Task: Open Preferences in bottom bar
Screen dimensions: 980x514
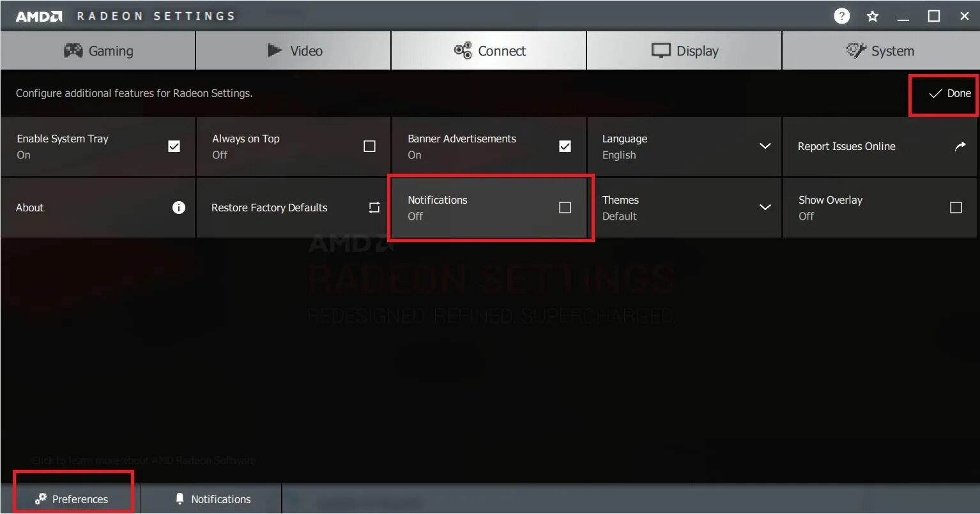Action: tap(72, 499)
